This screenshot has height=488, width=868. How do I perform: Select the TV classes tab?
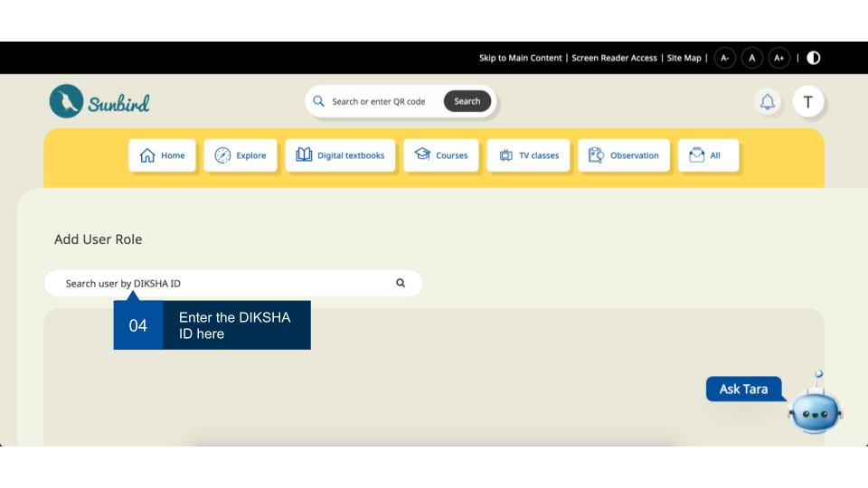pos(528,155)
